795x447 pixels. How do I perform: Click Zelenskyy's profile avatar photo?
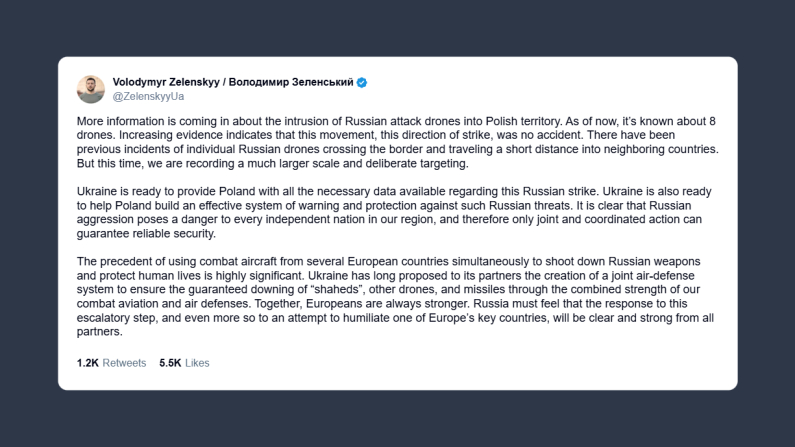click(91, 89)
